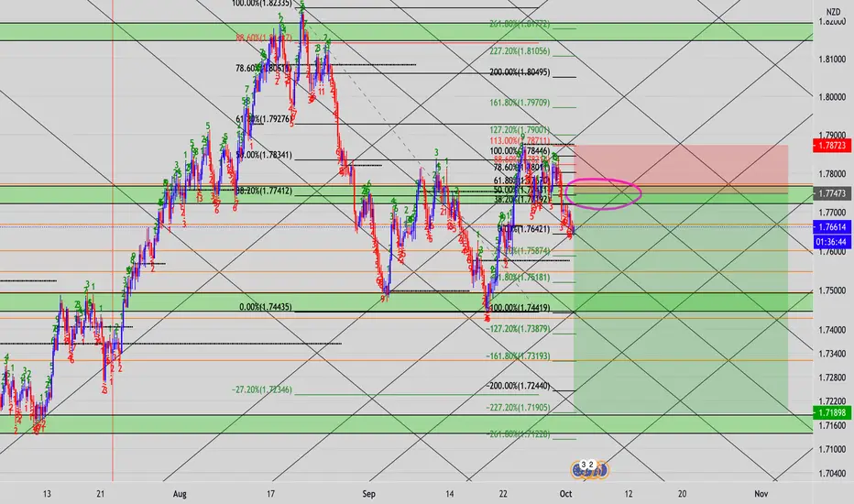The height and width of the screenshot is (504, 854).
Task: Click the 1.80000 tick on price axis
Action: pos(832,97)
